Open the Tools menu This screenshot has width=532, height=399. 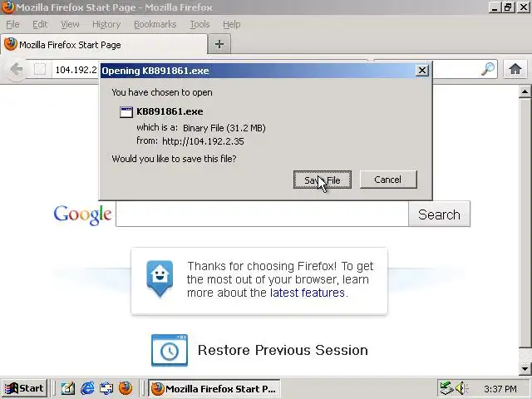point(199,24)
